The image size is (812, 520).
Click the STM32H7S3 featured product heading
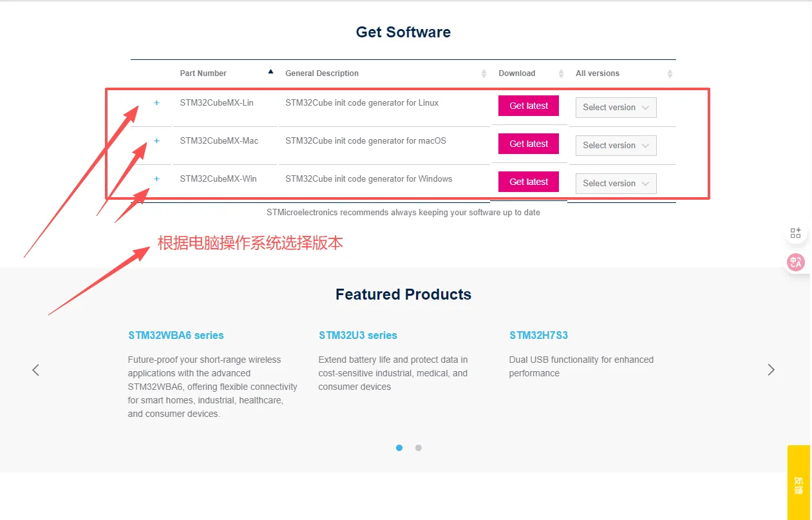(x=538, y=335)
